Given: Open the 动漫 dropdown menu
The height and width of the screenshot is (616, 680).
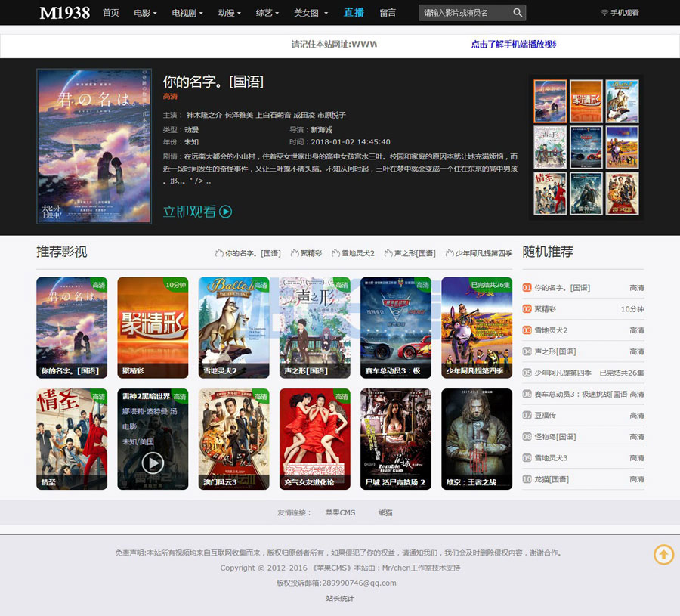Looking at the screenshot, I should pyautogui.click(x=227, y=13).
